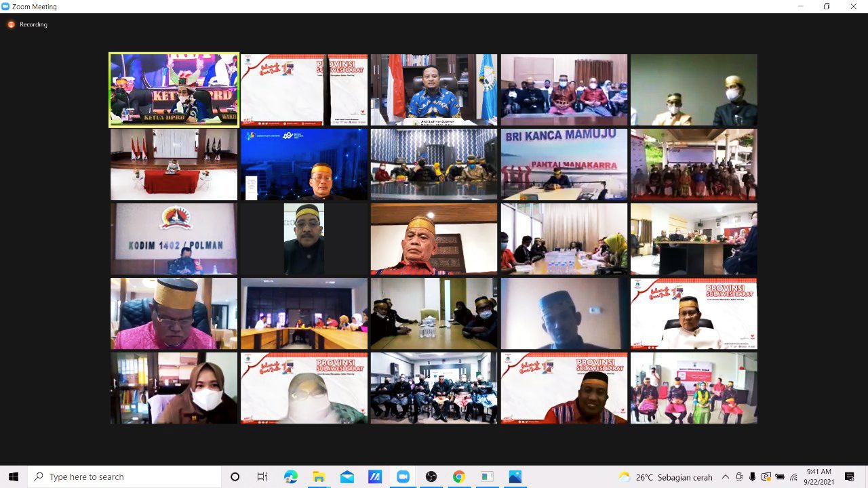The width and height of the screenshot is (868, 488).
Task: Open OBS Studio from the taskbar
Action: pyautogui.click(x=431, y=476)
